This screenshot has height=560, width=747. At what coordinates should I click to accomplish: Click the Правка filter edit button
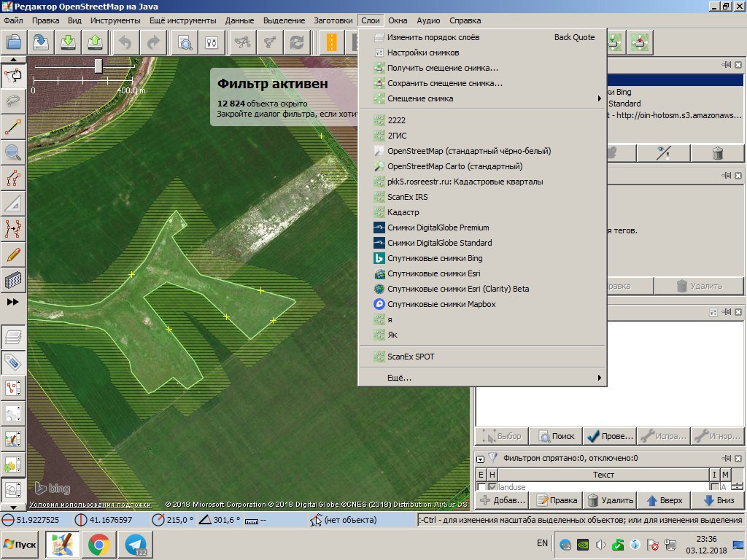point(557,500)
